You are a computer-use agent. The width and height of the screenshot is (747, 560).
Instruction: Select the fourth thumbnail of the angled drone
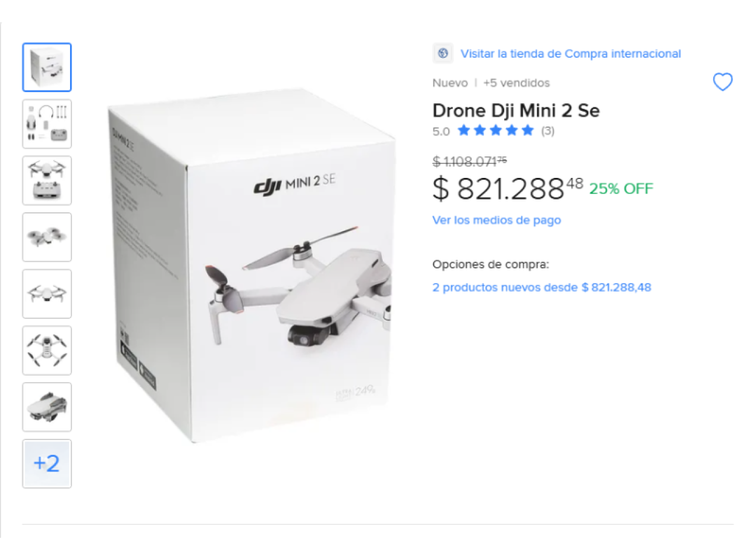(x=47, y=237)
